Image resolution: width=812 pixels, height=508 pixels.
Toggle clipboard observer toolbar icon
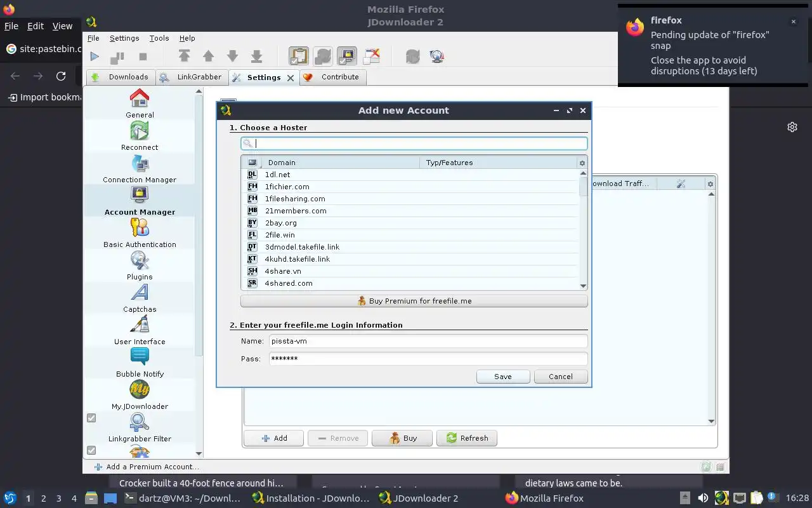click(x=299, y=57)
